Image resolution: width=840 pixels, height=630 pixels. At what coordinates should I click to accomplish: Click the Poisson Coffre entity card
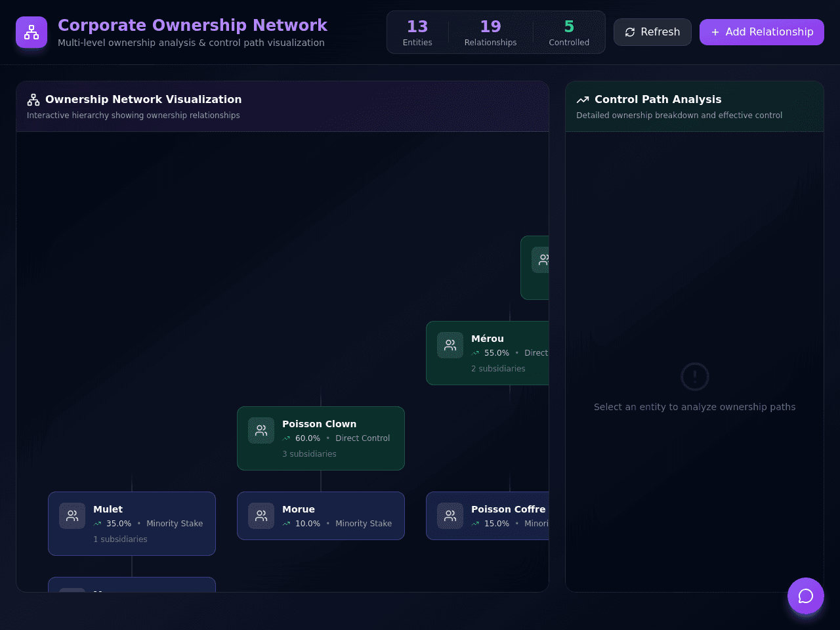click(488, 516)
